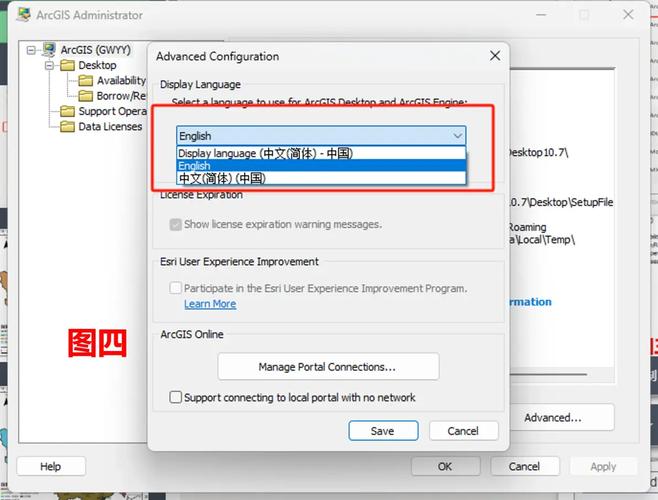
Task: Check Support connecting to local portal with no network
Action: [x=175, y=397]
